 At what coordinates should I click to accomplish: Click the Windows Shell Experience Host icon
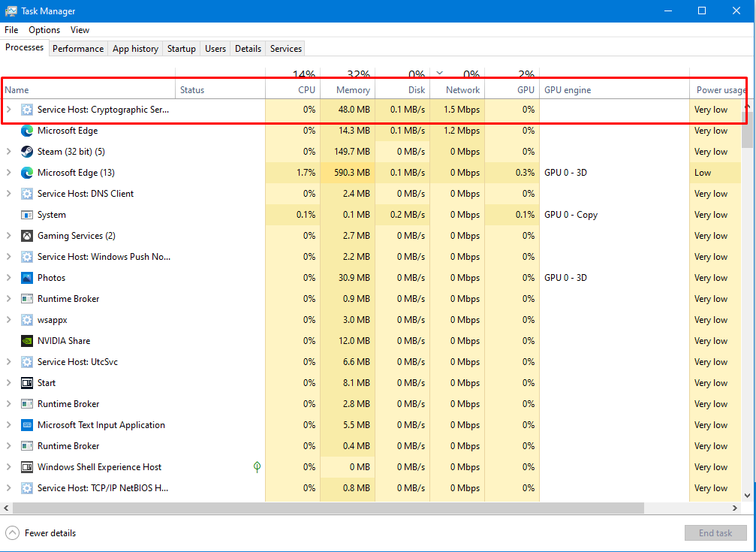27,467
